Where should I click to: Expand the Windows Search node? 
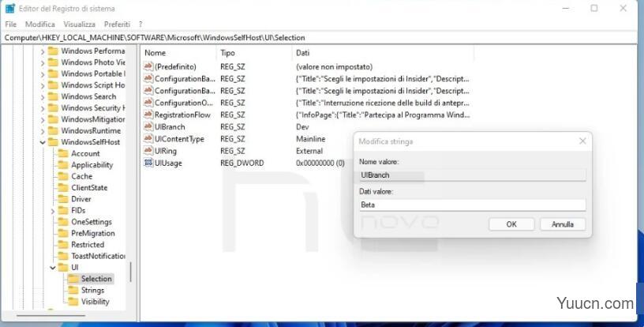43,97
